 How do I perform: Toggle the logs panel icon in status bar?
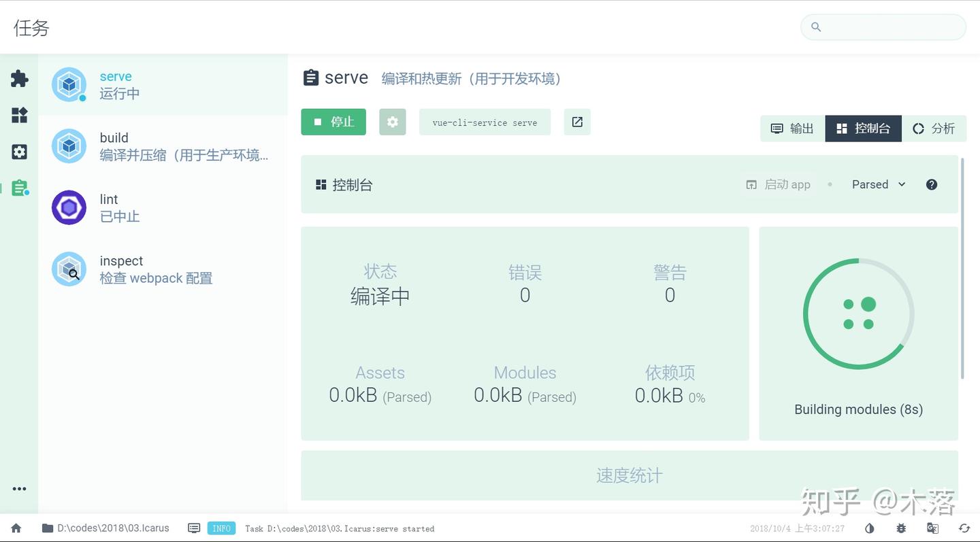tap(194, 528)
